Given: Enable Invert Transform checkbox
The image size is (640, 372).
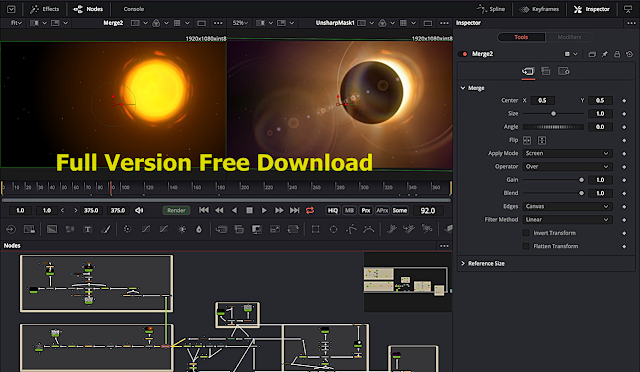Looking at the screenshot, I should tap(526, 233).
